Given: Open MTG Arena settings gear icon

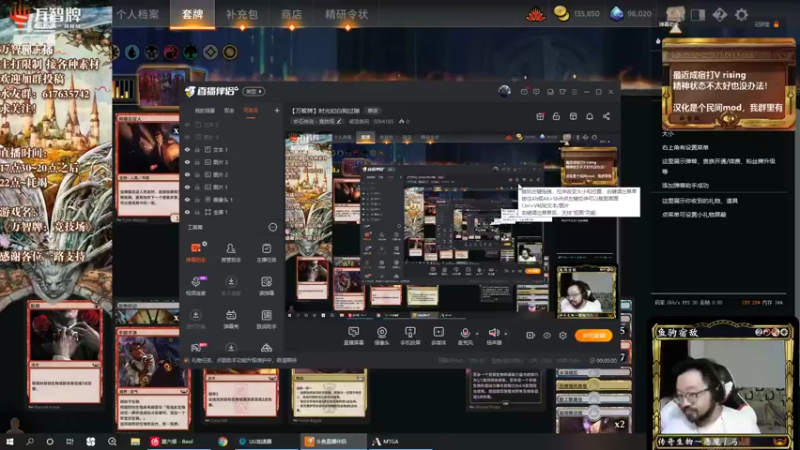Looking at the screenshot, I should coord(741,14).
